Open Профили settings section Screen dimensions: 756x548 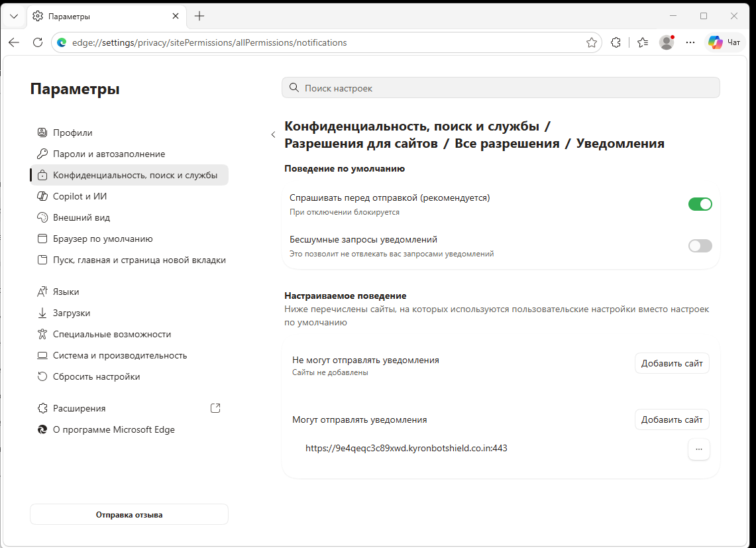[x=129, y=133]
